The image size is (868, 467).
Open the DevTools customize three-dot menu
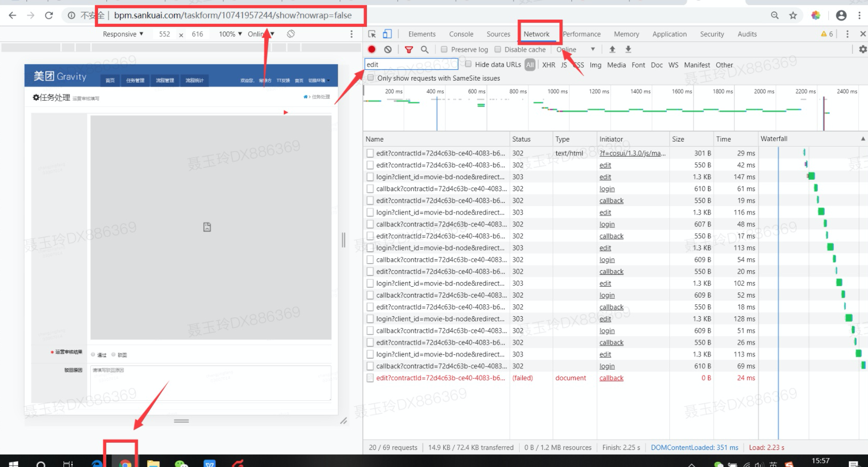pos(847,34)
